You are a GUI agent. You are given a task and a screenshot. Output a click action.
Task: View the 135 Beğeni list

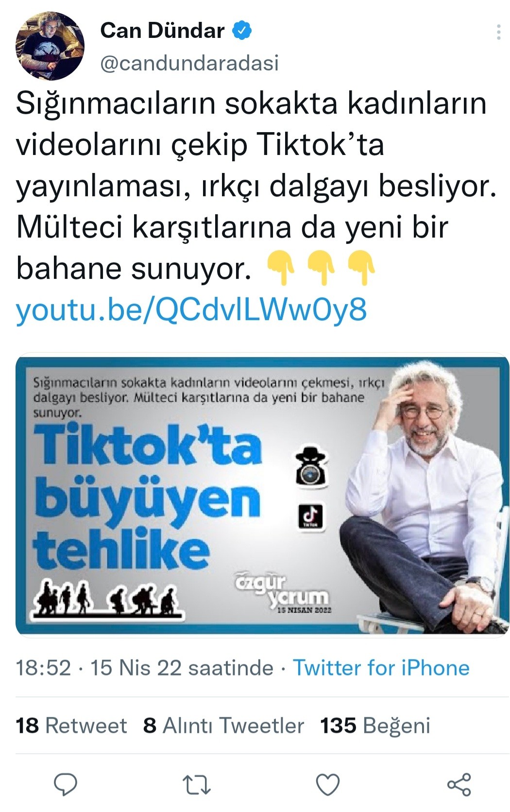375,726
